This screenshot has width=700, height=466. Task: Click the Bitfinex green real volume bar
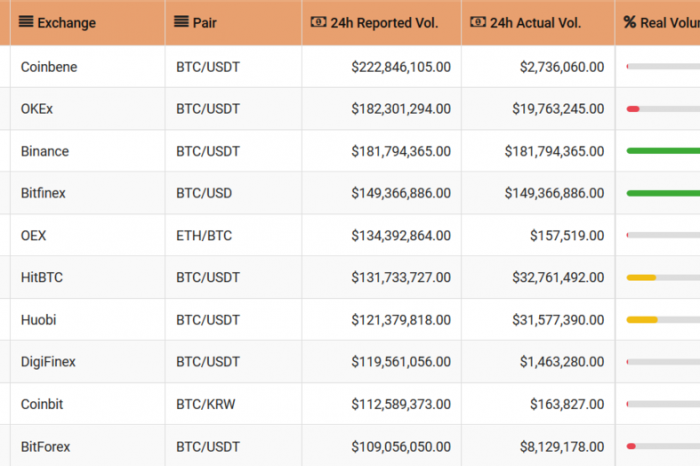click(663, 193)
